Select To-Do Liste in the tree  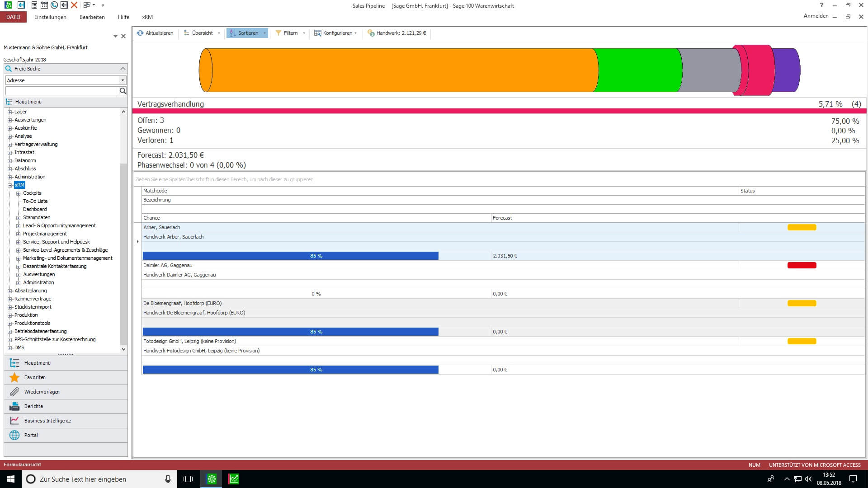point(35,201)
